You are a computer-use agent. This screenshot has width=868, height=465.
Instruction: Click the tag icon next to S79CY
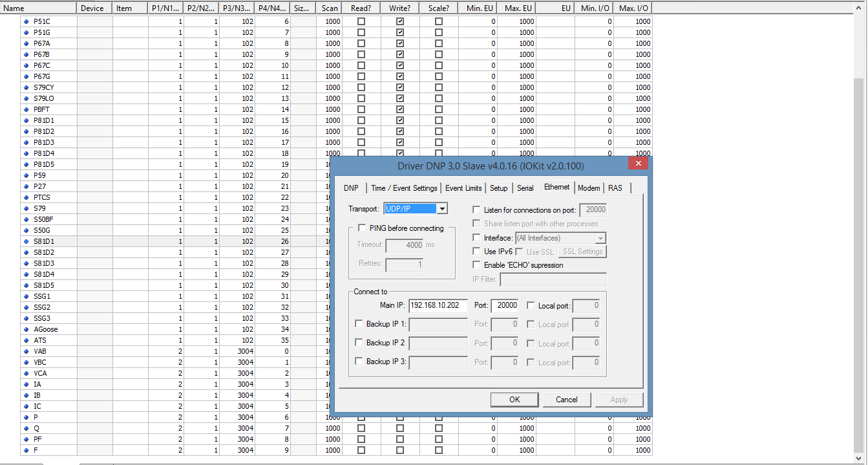(26, 87)
